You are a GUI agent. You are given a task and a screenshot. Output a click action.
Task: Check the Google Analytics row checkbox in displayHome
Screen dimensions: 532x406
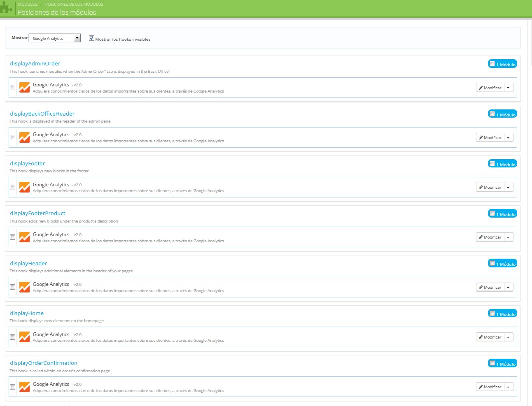pos(12,337)
